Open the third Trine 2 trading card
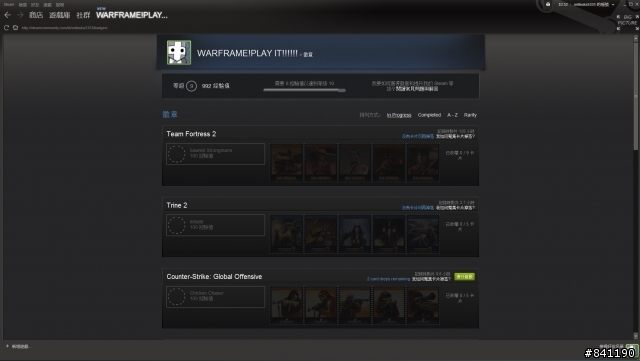The width and height of the screenshot is (640, 361). (x=355, y=234)
